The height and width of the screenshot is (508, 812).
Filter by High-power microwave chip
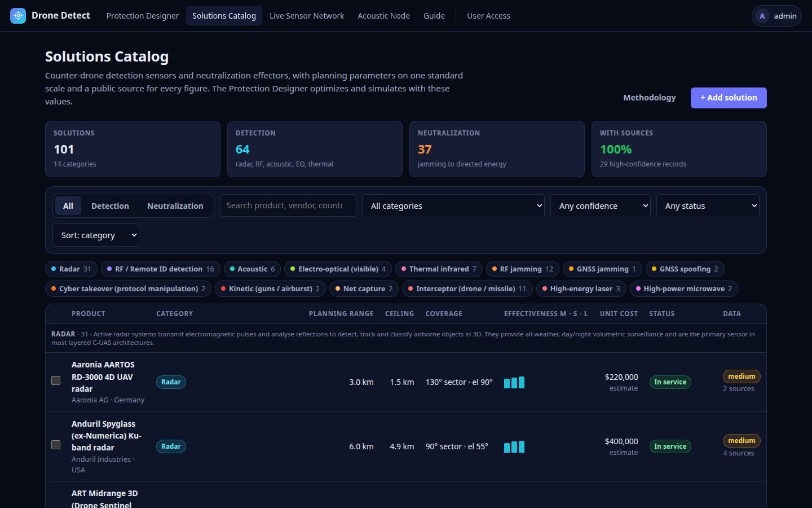click(684, 289)
